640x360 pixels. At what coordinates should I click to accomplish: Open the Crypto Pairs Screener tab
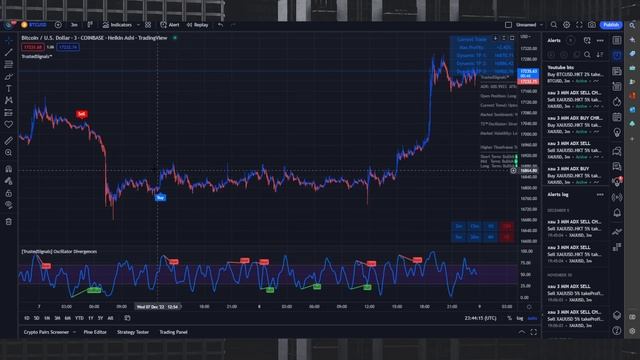(x=46, y=332)
